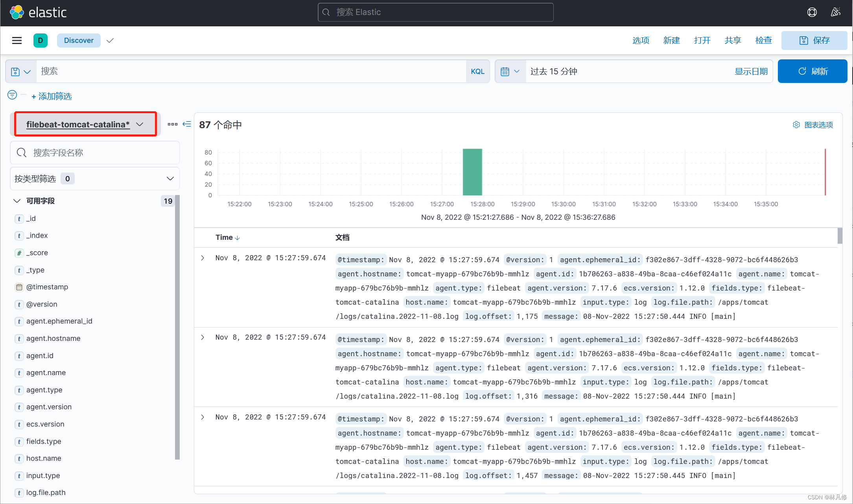Click Share in the top menu
This screenshot has height=504, width=853.
pyautogui.click(x=733, y=40)
